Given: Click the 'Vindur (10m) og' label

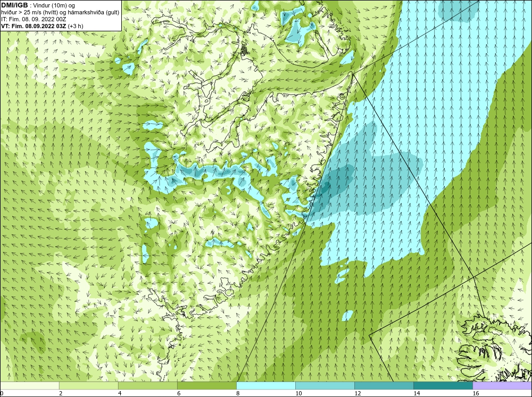Looking at the screenshot, I should tap(54, 5).
